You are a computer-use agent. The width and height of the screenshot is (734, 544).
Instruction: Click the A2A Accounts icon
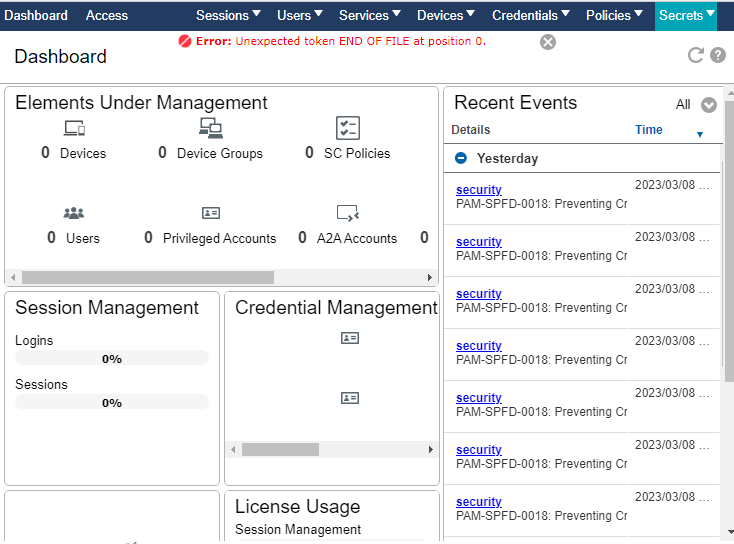coord(347,213)
